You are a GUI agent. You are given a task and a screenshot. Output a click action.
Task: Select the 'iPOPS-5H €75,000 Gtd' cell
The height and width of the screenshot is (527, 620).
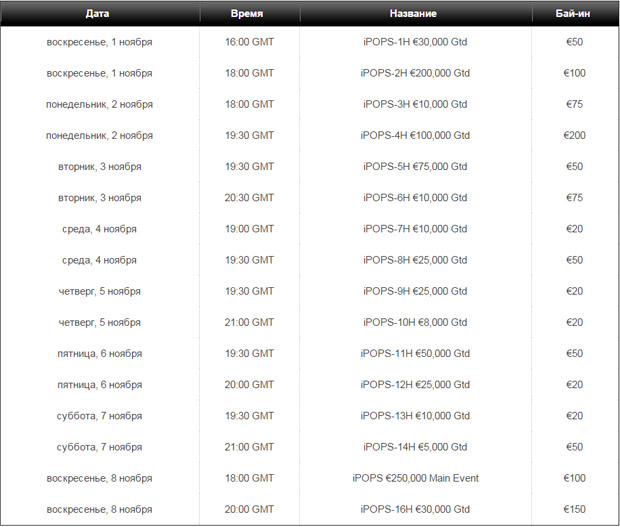[x=416, y=166]
